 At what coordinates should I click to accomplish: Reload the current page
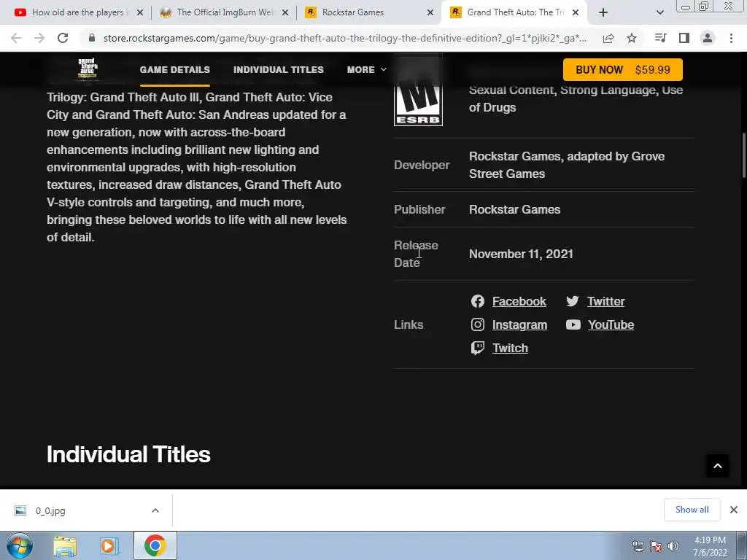click(x=63, y=38)
